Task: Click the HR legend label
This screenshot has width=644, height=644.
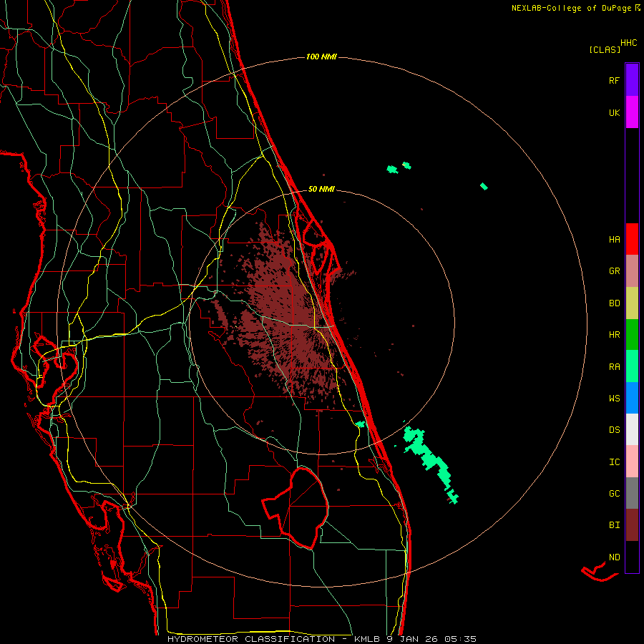Action: point(614,335)
